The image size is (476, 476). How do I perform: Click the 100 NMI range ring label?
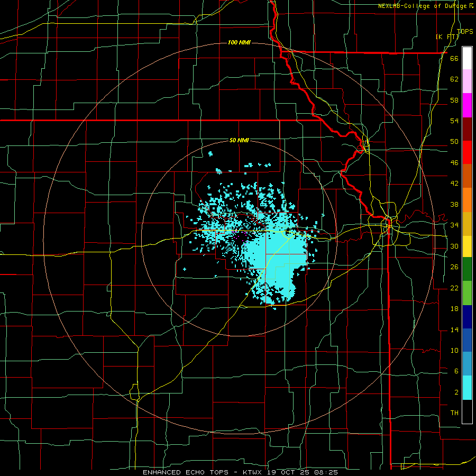[239, 42]
